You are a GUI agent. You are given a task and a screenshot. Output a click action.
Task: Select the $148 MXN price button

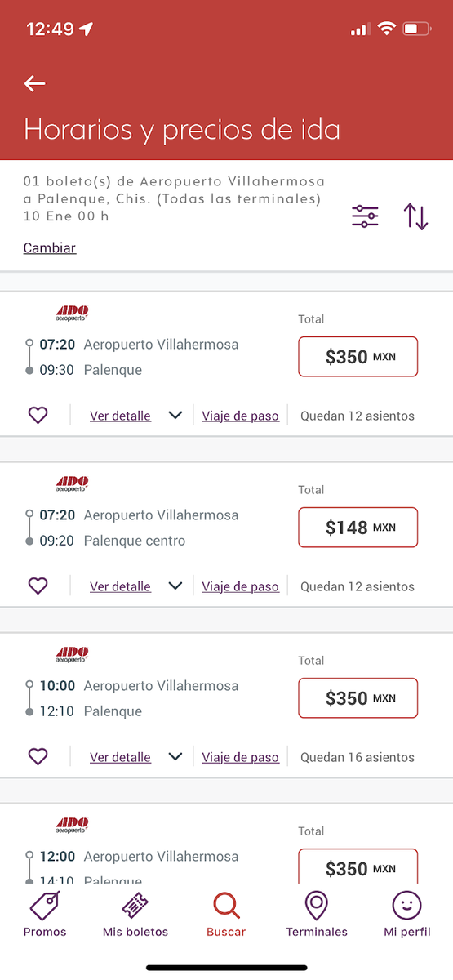pyautogui.click(x=358, y=528)
